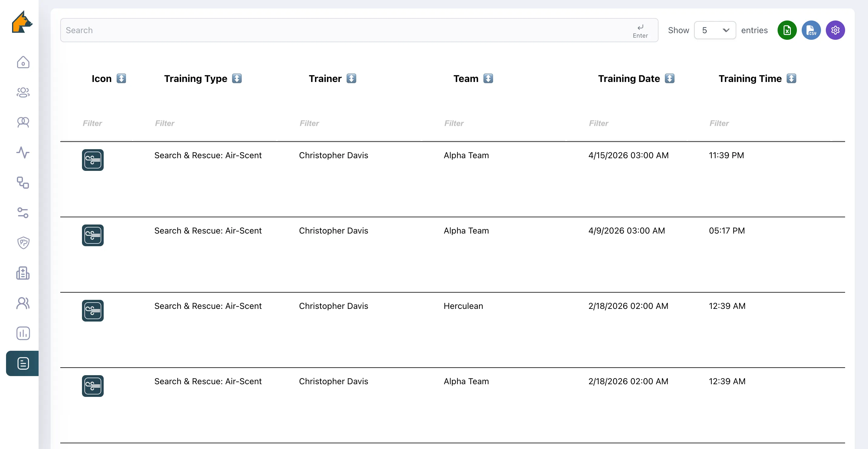Viewport: 868px width, 449px height.
Task: Click Alpha Team in 4/15/2026 row
Action: pyautogui.click(x=466, y=155)
